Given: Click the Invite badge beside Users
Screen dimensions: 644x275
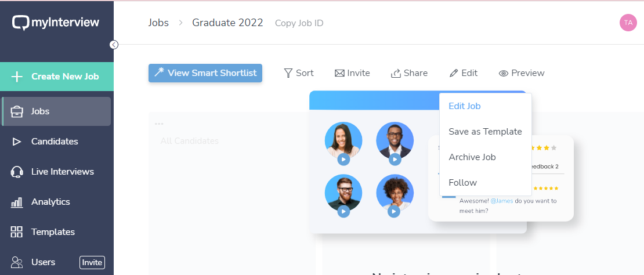Looking at the screenshot, I should 92,262.
